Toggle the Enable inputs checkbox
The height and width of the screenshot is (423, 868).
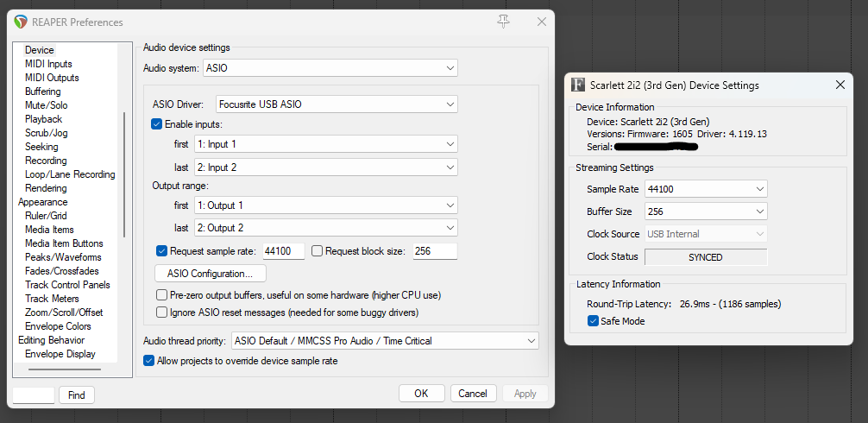157,124
